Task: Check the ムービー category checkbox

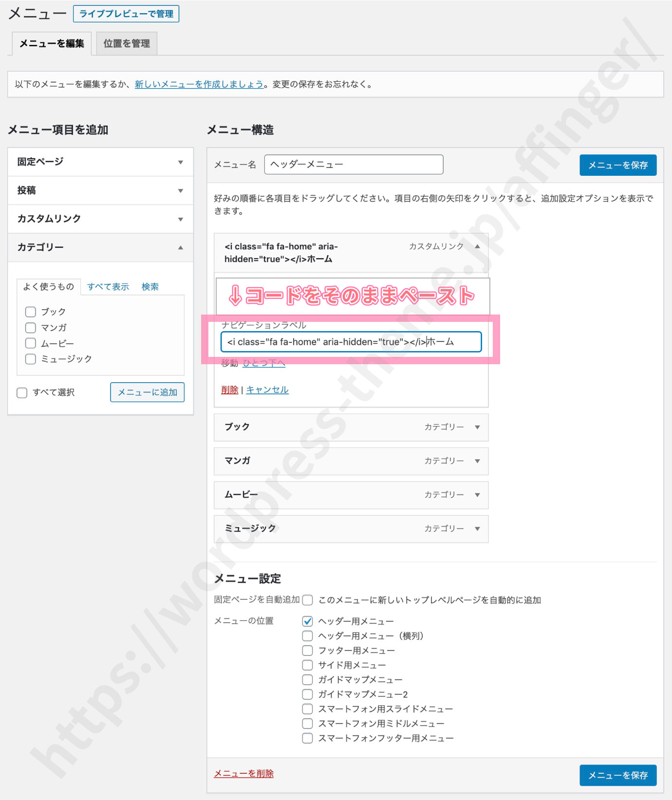Action: point(31,343)
